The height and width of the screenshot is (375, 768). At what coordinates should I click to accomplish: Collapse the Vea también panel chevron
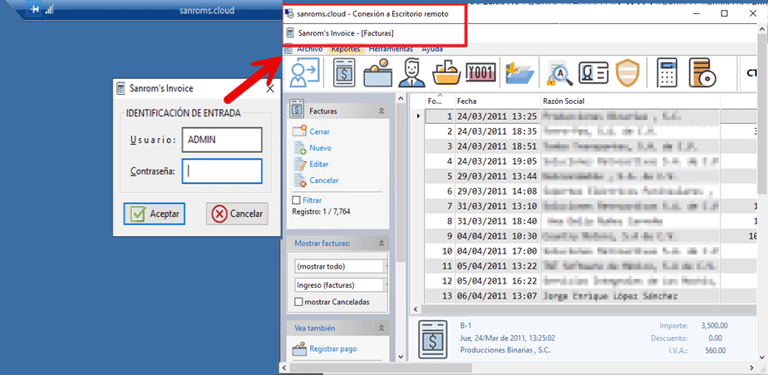click(x=381, y=328)
